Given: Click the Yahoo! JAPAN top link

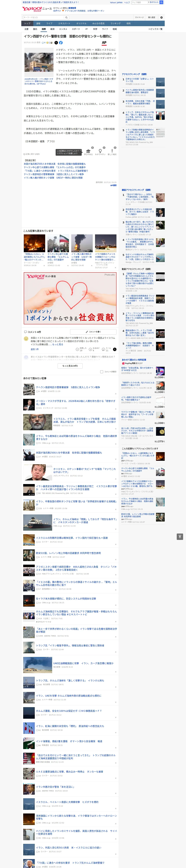Looking at the screenshot, I should (x=116, y=2).
